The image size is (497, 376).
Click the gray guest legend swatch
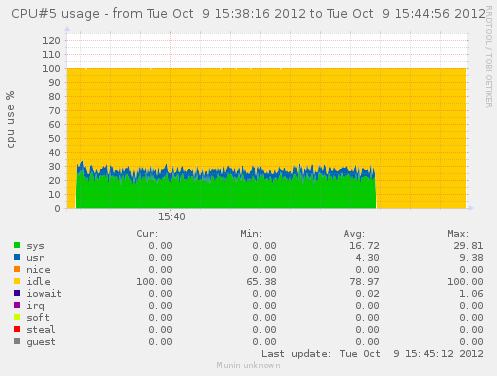17,341
